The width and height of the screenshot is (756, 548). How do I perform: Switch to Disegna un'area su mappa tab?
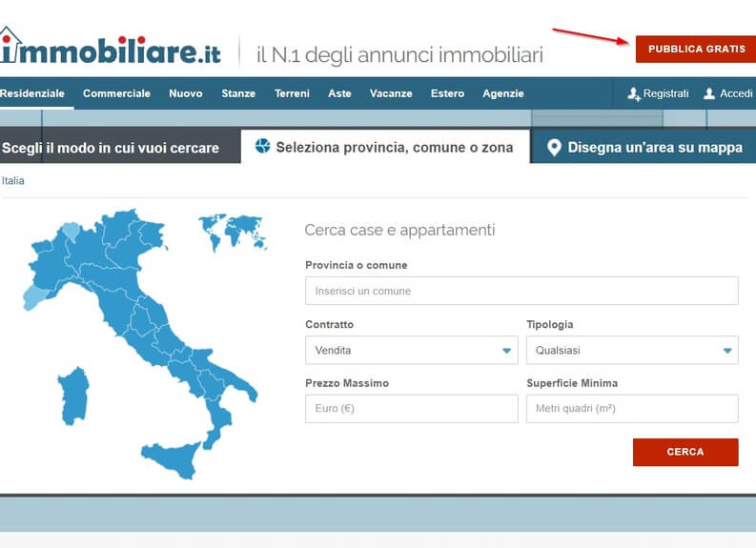tap(644, 147)
